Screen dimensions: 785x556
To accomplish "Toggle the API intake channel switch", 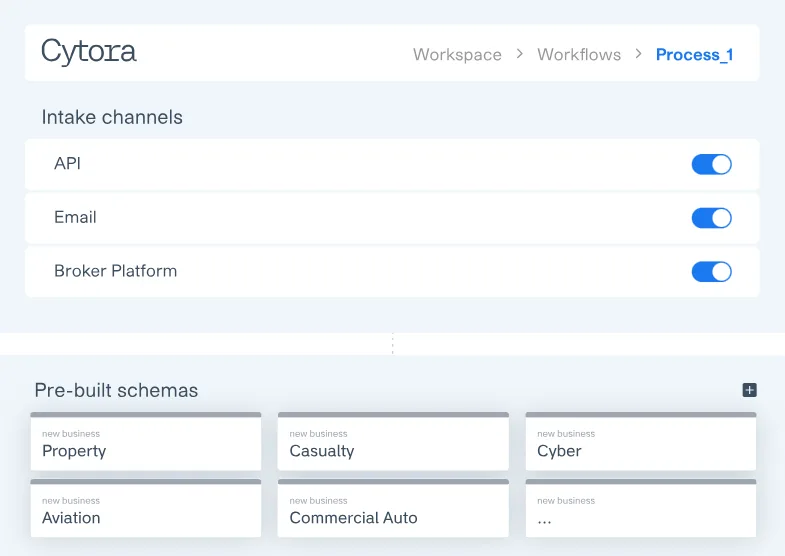I will 711,164.
